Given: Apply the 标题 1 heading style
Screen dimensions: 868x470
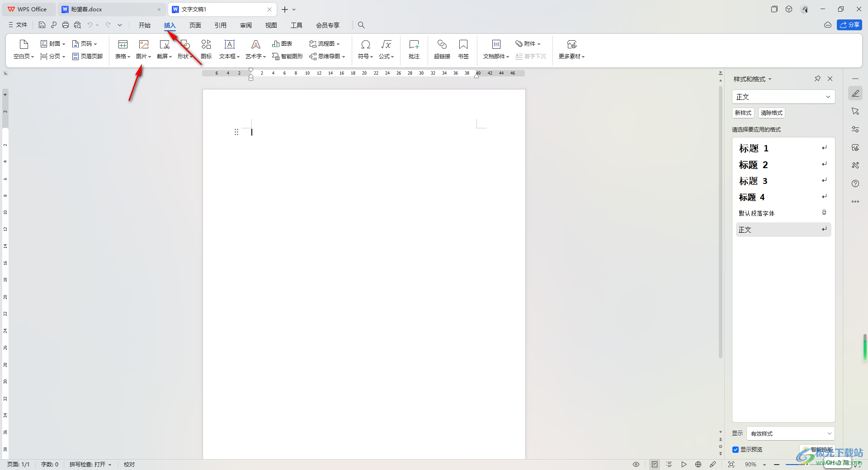Looking at the screenshot, I should [x=783, y=148].
